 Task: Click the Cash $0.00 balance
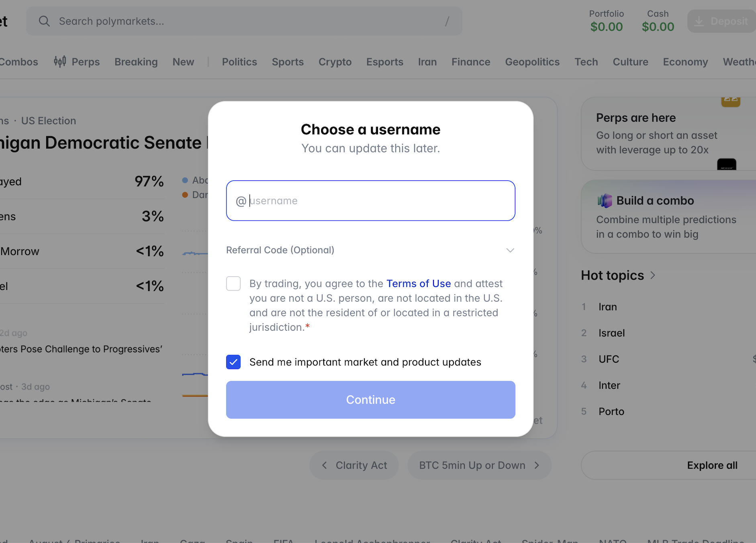(x=658, y=21)
